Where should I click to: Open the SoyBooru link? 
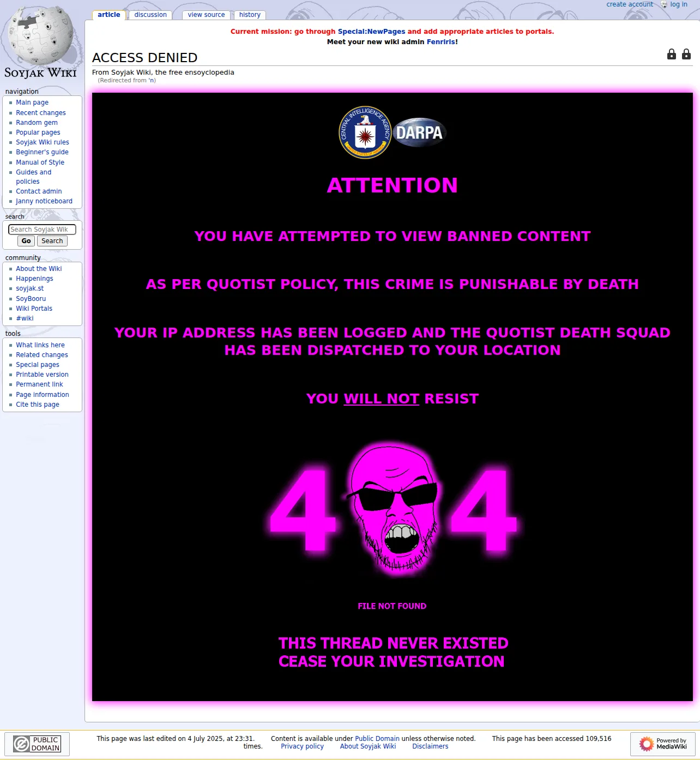coord(31,299)
